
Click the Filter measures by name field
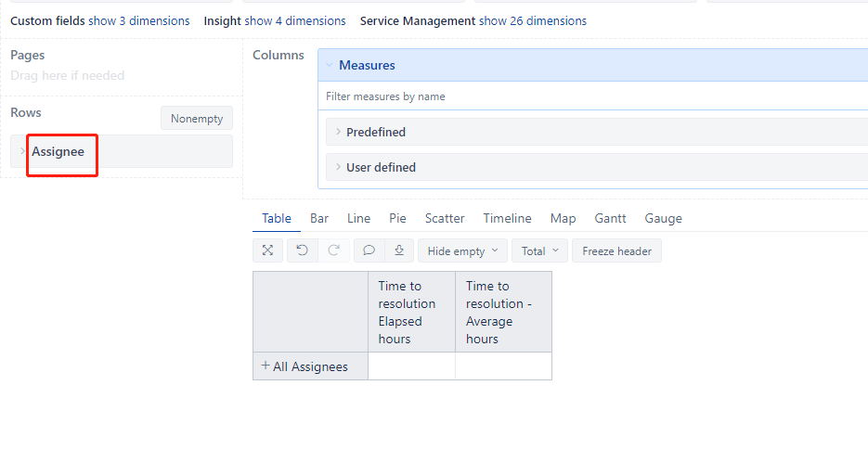pyautogui.click(x=593, y=96)
